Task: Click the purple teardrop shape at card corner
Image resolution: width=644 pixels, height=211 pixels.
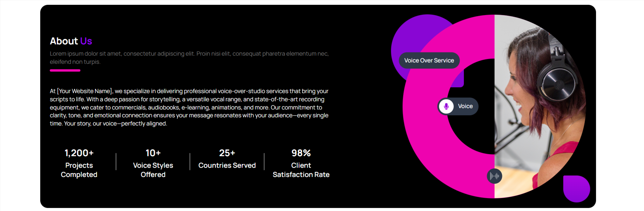Action: coord(576,189)
